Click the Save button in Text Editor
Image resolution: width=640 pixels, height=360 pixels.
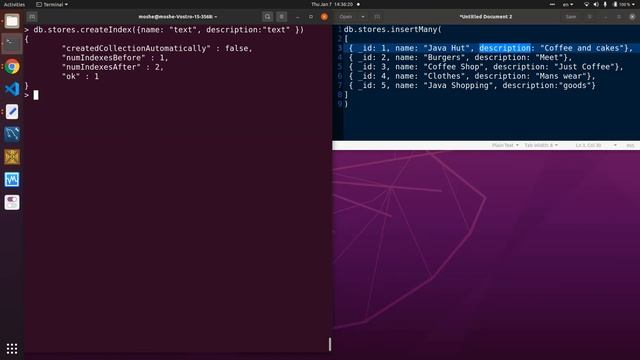tap(571, 17)
